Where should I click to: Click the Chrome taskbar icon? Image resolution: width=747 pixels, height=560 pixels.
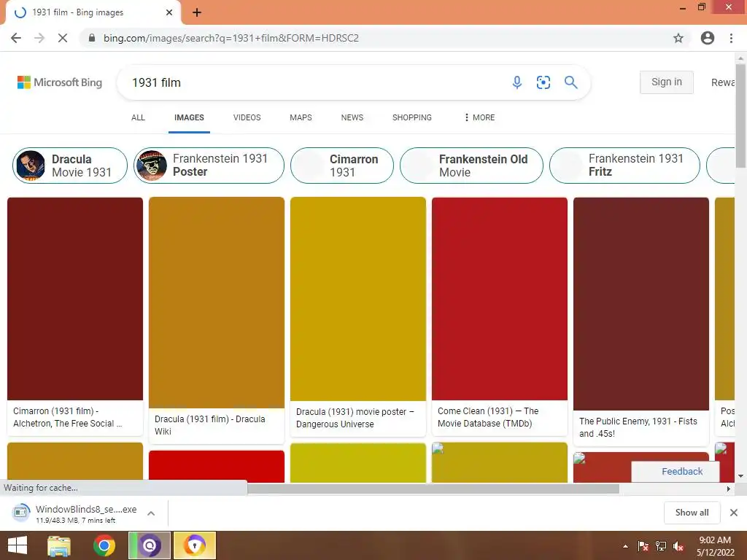(104, 545)
